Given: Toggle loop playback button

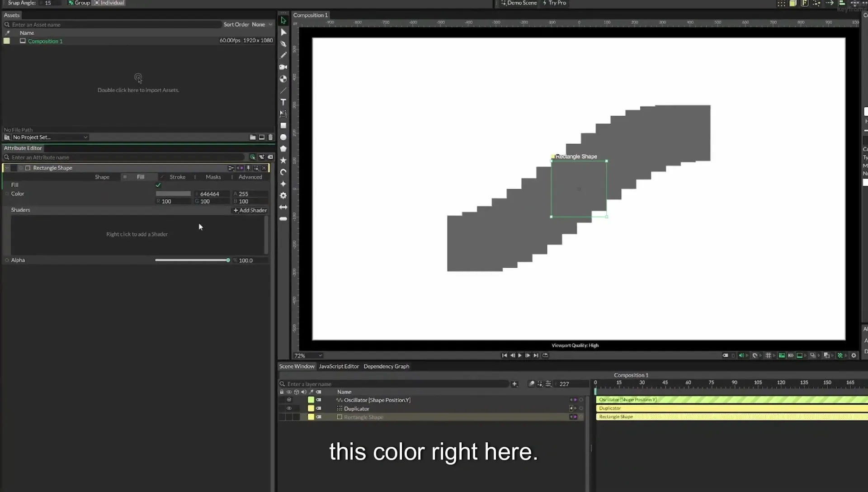Looking at the screenshot, I should pos(545,355).
